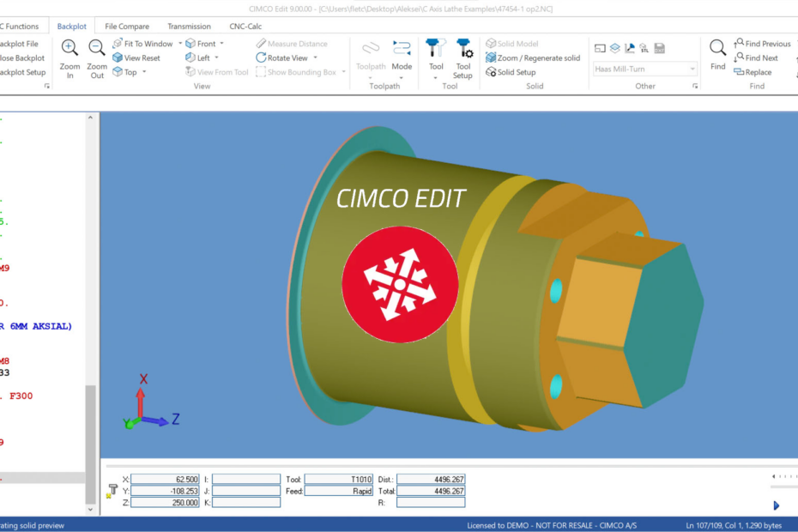Open Tool Setup
The image size is (798, 532).
click(x=463, y=58)
